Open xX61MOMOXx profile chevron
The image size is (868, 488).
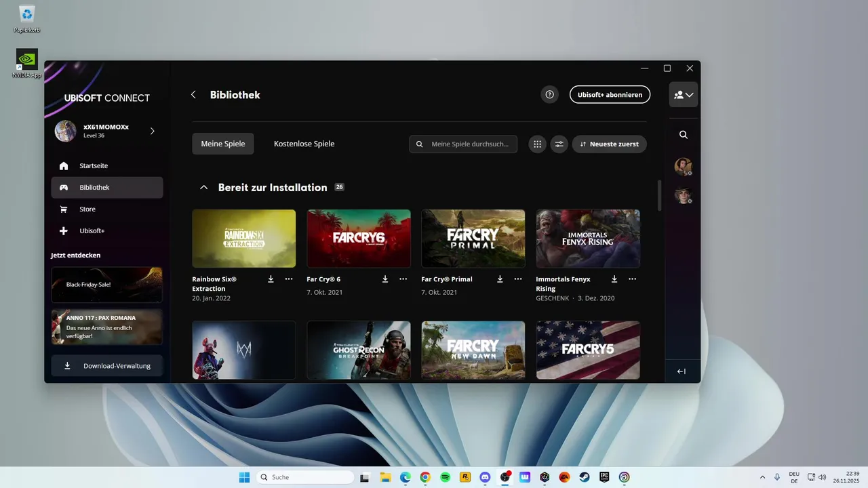152,131
